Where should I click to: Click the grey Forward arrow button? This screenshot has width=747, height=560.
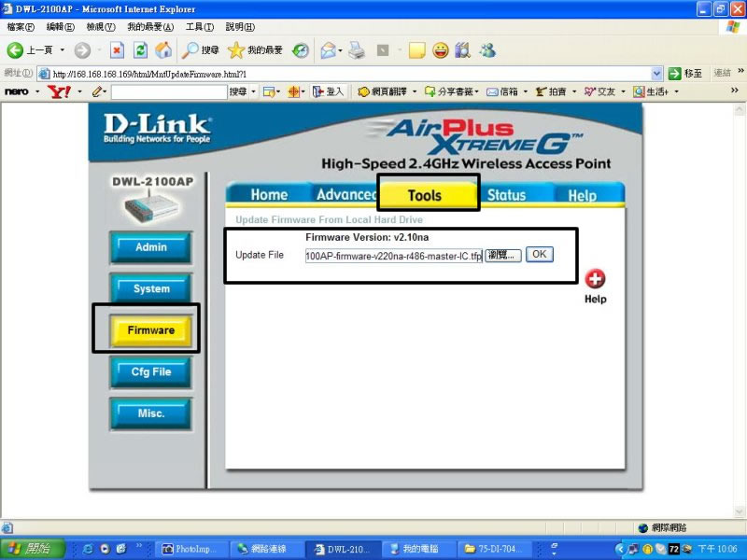click(82, 50)
